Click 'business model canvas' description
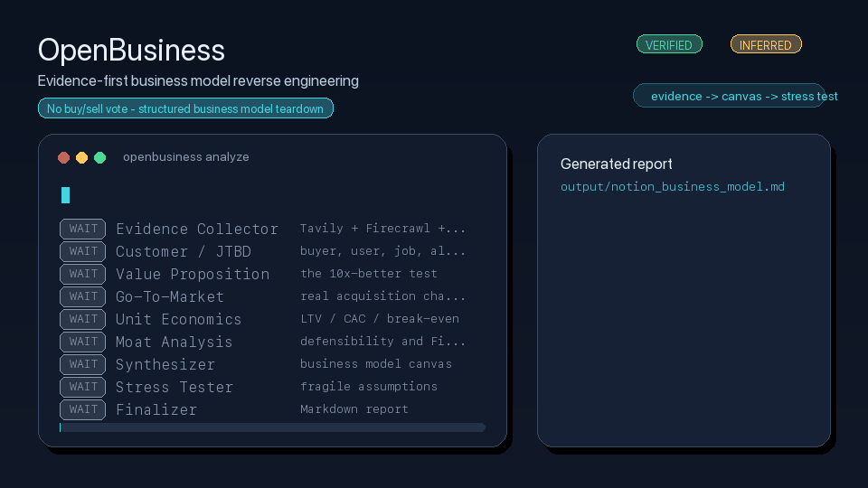Viewport: 868px width, 488px height. [x=376, y=363]
